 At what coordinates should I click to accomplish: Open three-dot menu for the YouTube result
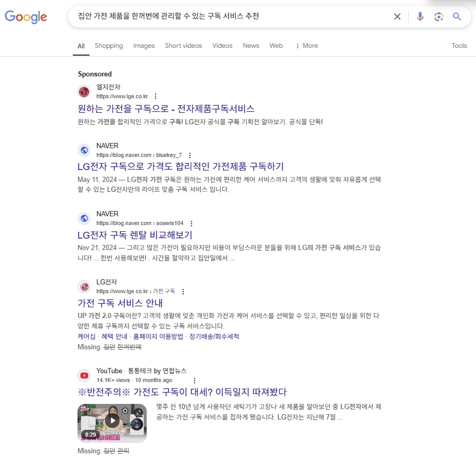195,381
